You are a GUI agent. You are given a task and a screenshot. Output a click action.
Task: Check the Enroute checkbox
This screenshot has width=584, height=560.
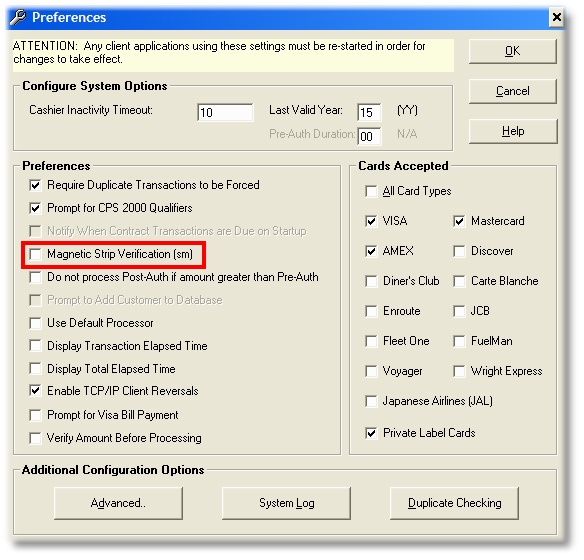click(371, 311)
